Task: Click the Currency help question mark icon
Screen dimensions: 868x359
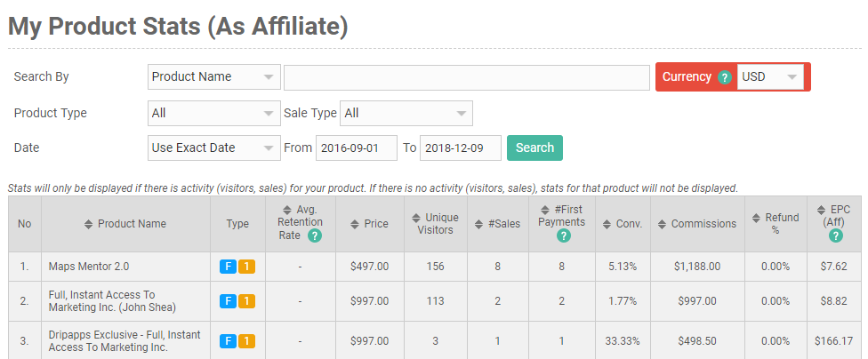Action: [725, 77]
